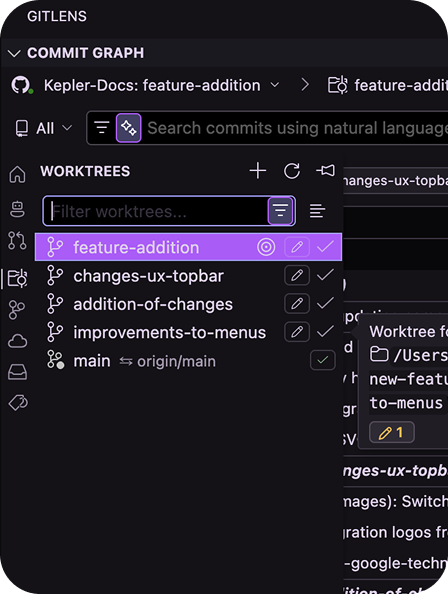Screen dimensions: 448x594
Task: Open the Kepler-Docs repository dropdown
Action: pyautogui.click(x=162, y=86)
